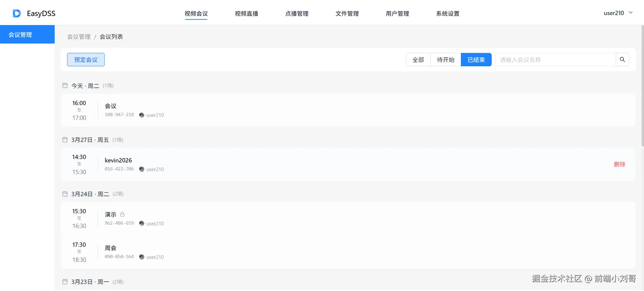The width and height of the screenshot is (644, 291).
Task: Click calendar icon beside 3月24日·周二
Action: (x=65, y=194)
